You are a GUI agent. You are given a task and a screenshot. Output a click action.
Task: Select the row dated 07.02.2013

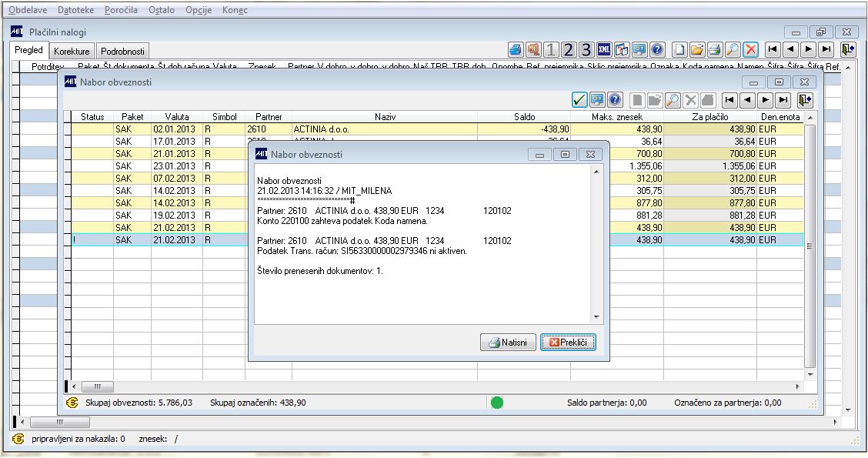pos(437,179)
